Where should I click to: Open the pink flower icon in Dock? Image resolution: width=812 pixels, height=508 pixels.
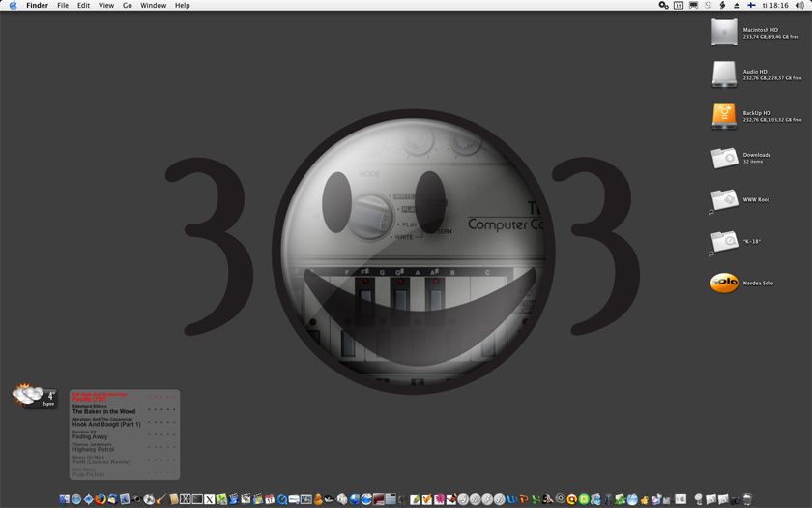pyautogui.click(x=440, y=499)
